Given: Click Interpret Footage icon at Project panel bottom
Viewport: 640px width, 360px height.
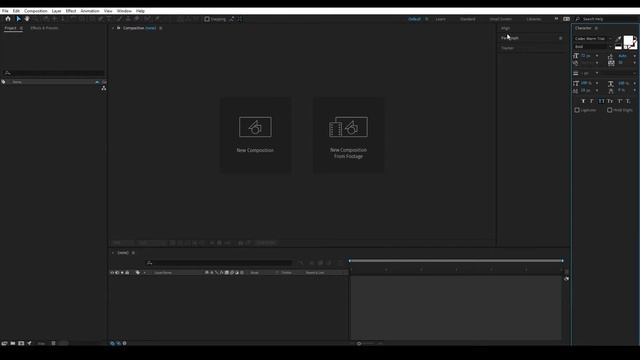Looking at the screenshot, I should tap(4, 343).
